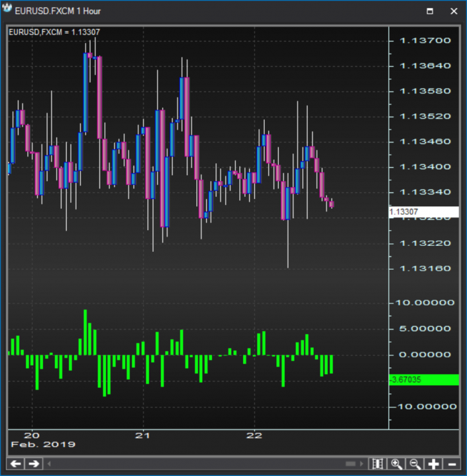Screen dimensions: 467x476
Task: Click the 1.13580 price axis label
Action: pos(425,91)
